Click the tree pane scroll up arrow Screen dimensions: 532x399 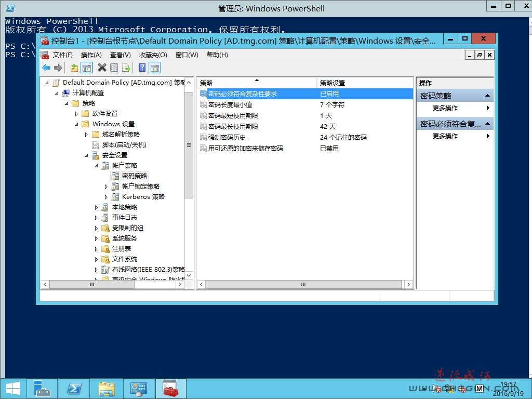(189, 83)
